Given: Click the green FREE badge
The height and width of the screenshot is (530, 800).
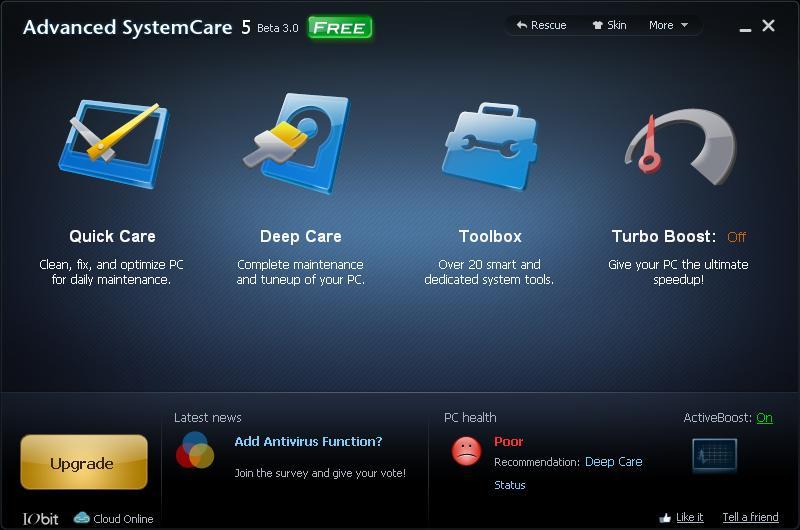Looking at the screenshot, I should click(340, 28).
